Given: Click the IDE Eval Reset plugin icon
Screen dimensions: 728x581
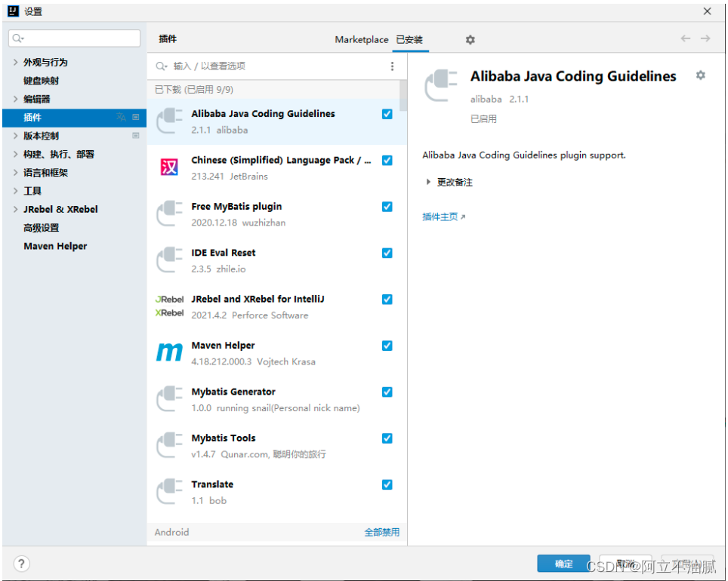Looking at the screenshot, I should tap(169, 260).
